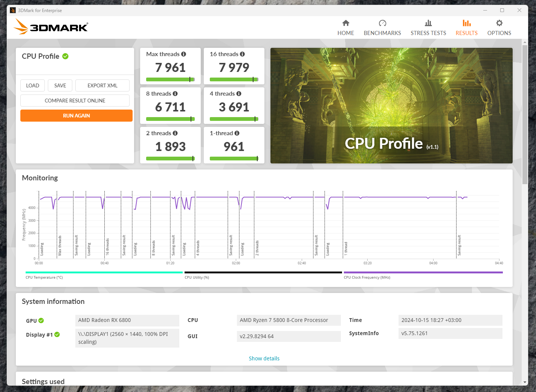Click the scrollbar up arrow

pyautogui.click(x=525, y=42)
